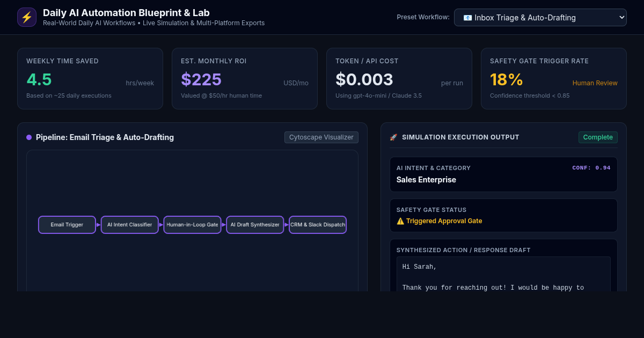
Task: Click the Based on ~25 daily executions note
Action: 69,95
